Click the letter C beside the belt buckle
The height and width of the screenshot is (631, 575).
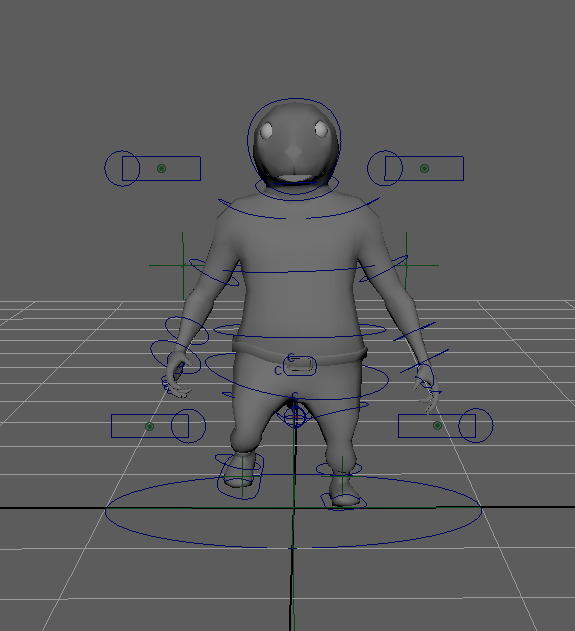(x=278, y=371)
